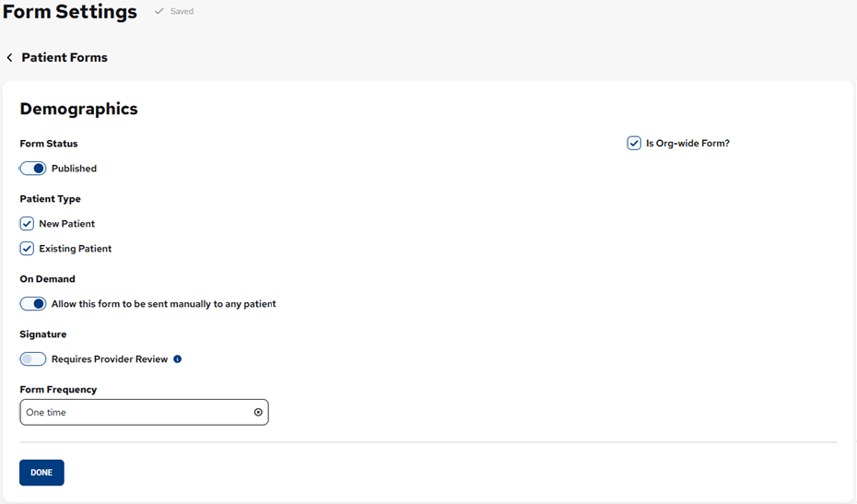The image size is (857, 504).
Task: Click the Demographics form heading
Action: 78,109
